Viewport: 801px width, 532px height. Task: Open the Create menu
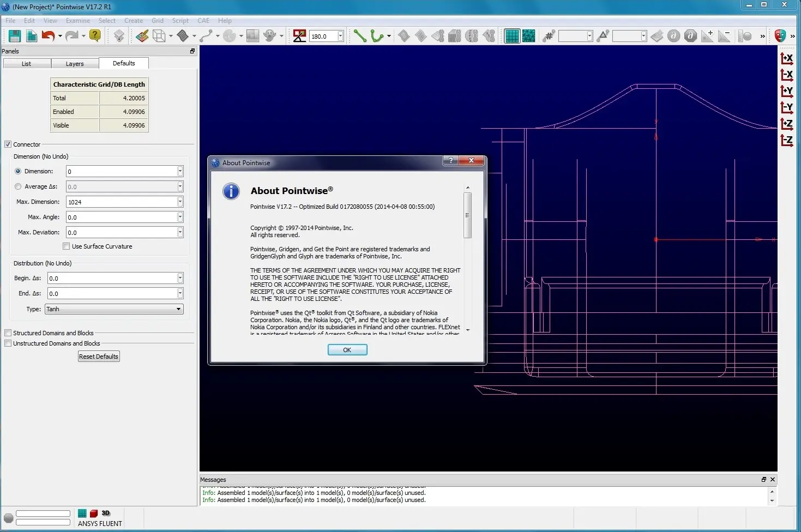pos(134,21)
